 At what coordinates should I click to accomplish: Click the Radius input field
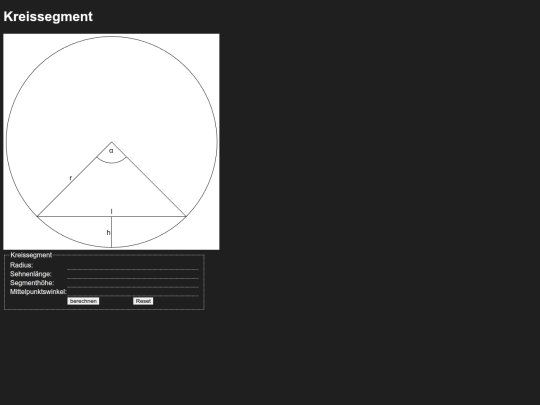click(x=133, y=265)
